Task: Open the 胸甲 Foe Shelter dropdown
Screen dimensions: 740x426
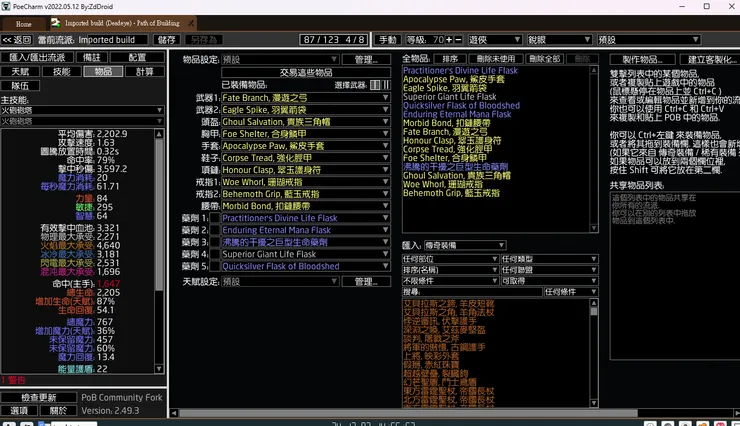Action: [306, 134]
